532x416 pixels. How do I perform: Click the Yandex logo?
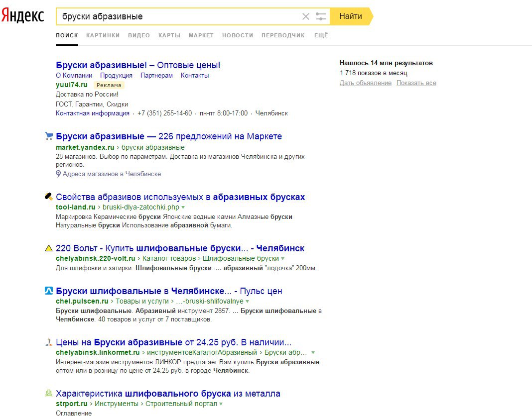pos(23,16)
